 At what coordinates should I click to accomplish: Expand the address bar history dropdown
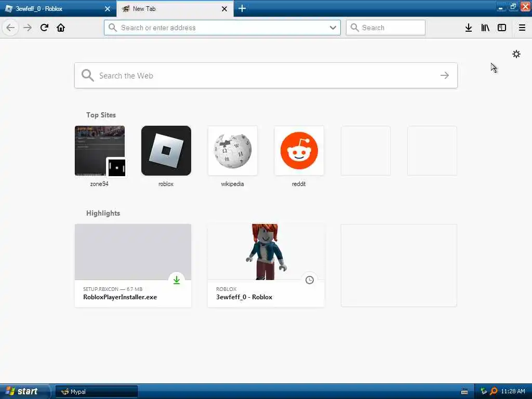pos(333,28)
